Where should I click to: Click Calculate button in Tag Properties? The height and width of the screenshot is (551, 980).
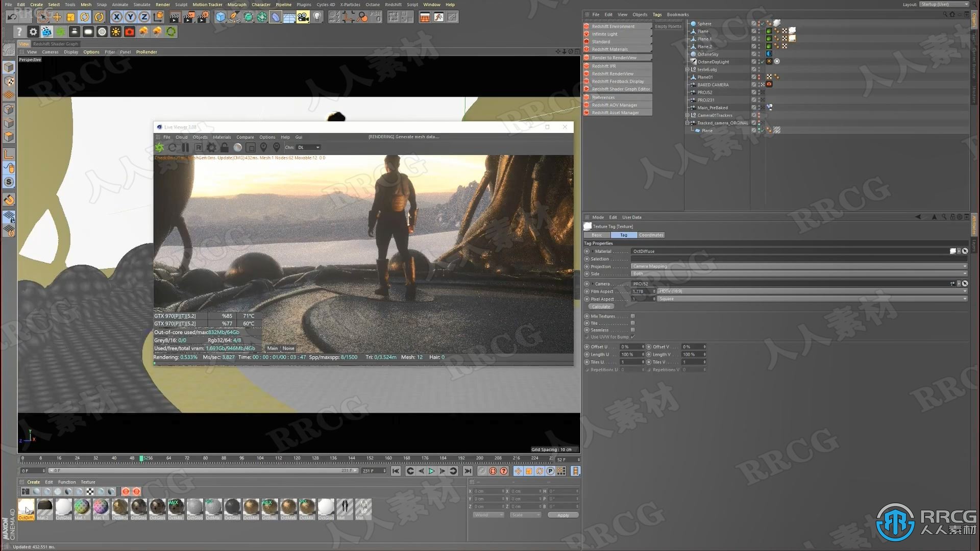[601, 307]
